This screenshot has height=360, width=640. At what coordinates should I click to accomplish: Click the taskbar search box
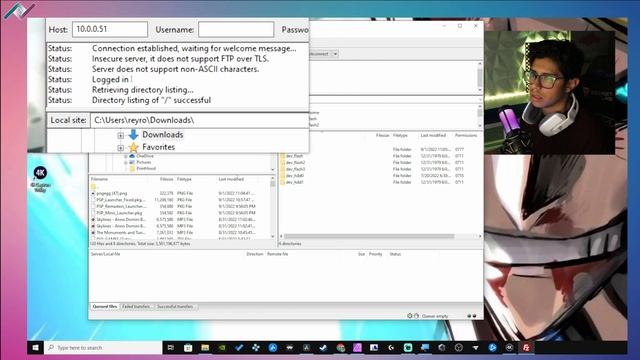coord(103,348)
